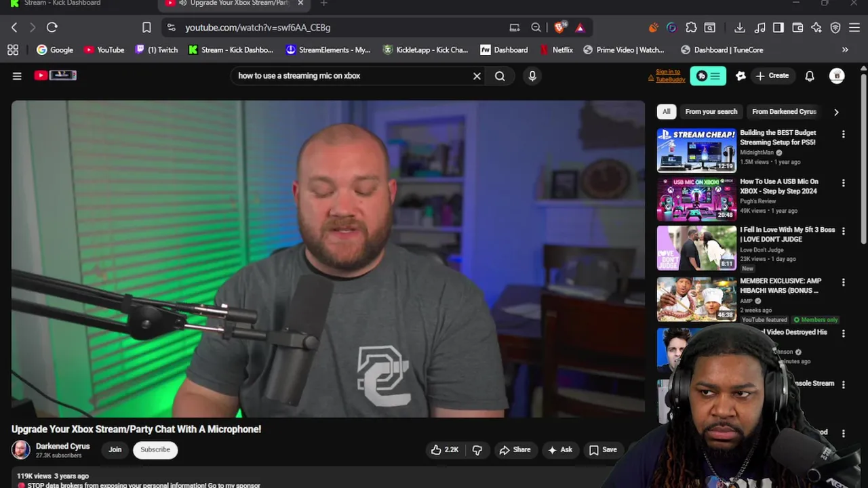Open a new browser tab

(323, 3)
